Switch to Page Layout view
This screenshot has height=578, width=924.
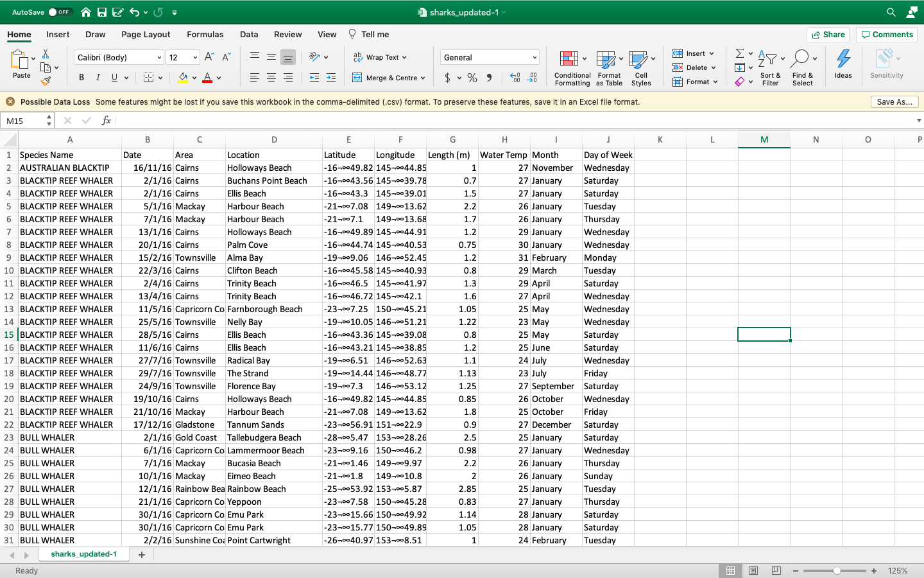coord(753,570)
